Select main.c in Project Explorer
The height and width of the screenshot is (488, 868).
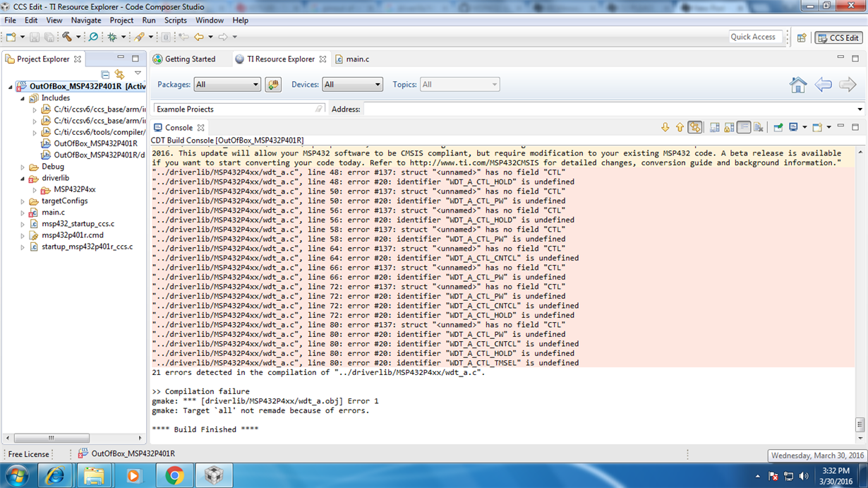coord(53,213)
